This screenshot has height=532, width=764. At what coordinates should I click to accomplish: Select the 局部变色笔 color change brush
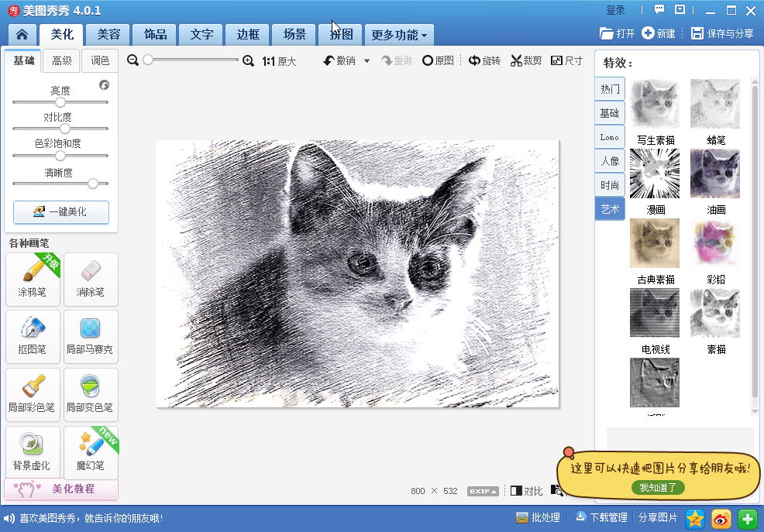(91, 395)
